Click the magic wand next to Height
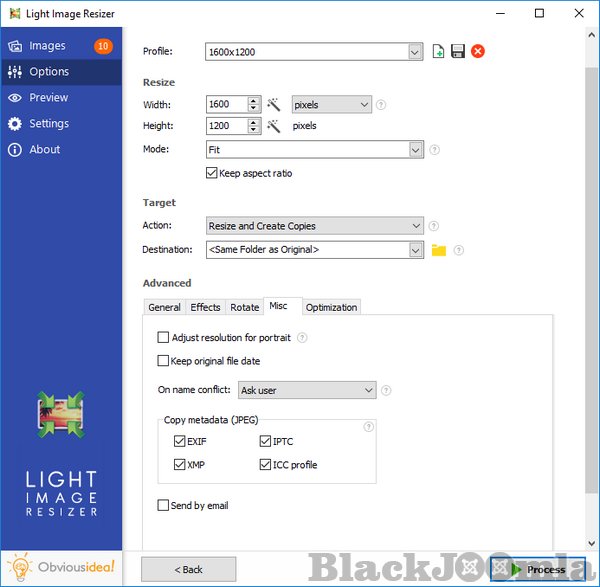This screenshot has height=587, width=600. click(274, 126)
